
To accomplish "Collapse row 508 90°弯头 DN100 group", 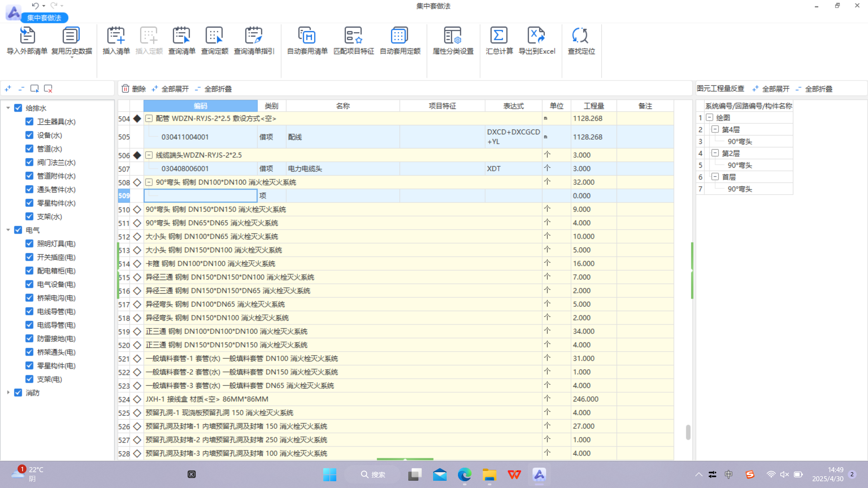I will tap(149, 182).
